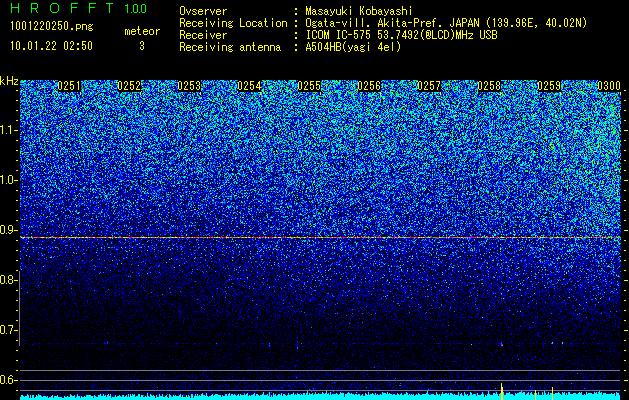Select the version number 1.0.0
The height and width of the screenshot is (400, 629).
(x=136, y=9)
